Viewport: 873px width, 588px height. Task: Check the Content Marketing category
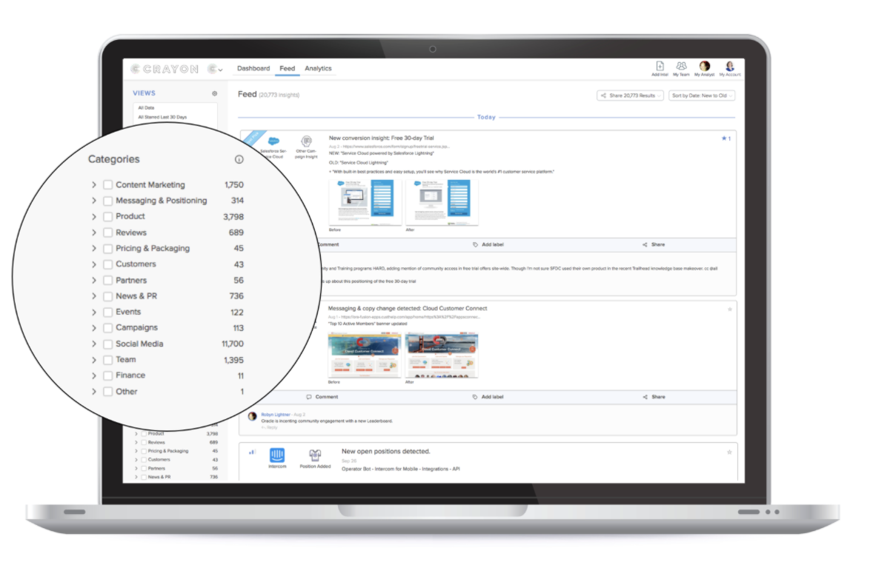(108, 184)
